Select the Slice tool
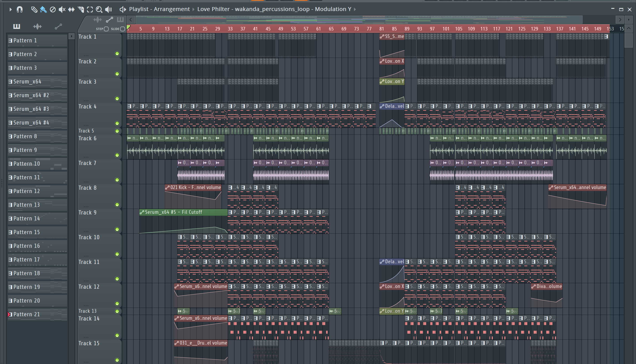This screenshot has width=636, height=364. (x=80, y=9)
